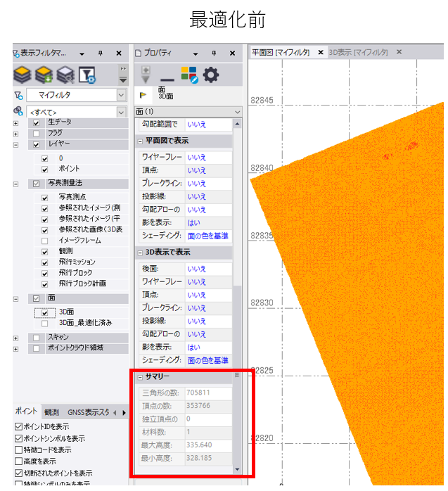Collapse the サマリー section
The image size is (448, 491).
click(139, 377)
